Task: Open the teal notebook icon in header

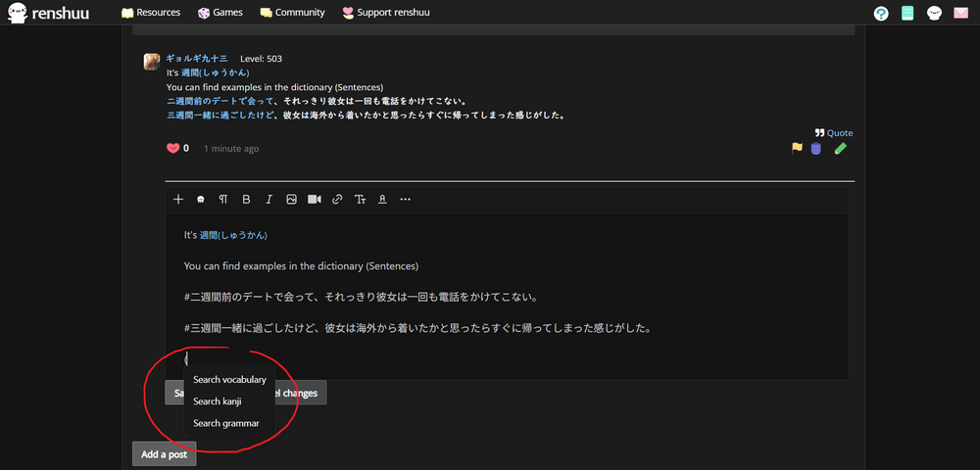Action: 907,13
